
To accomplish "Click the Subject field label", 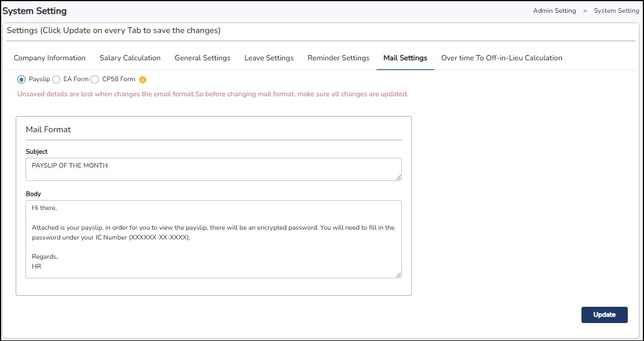I will [x=36, y=152].
